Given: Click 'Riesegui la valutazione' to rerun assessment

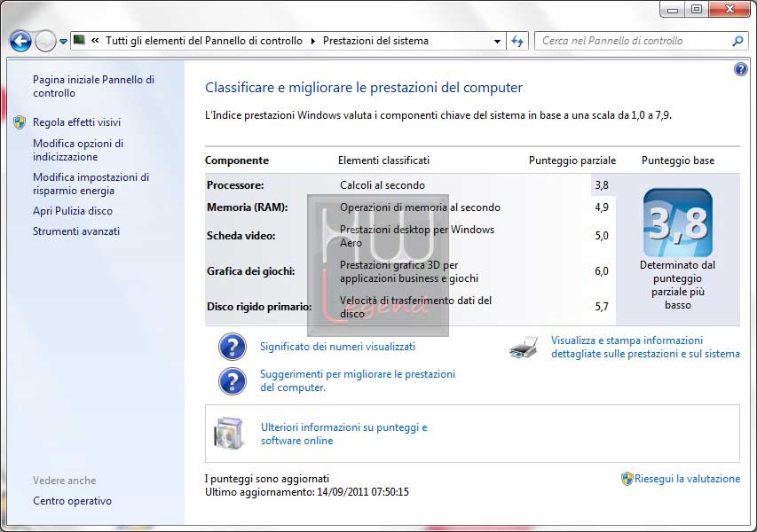Looking at the screenshot, I should click(x=687, y=479).
